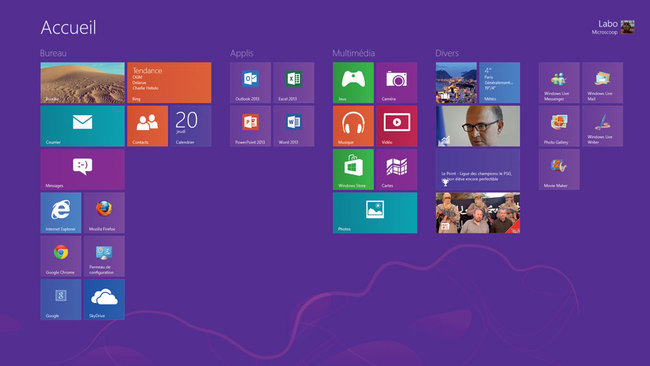This screenshot has height=366, width=650.
Task: Start Word 2013 from its tile
Action: pyautogui.click(x=293, y=126)
